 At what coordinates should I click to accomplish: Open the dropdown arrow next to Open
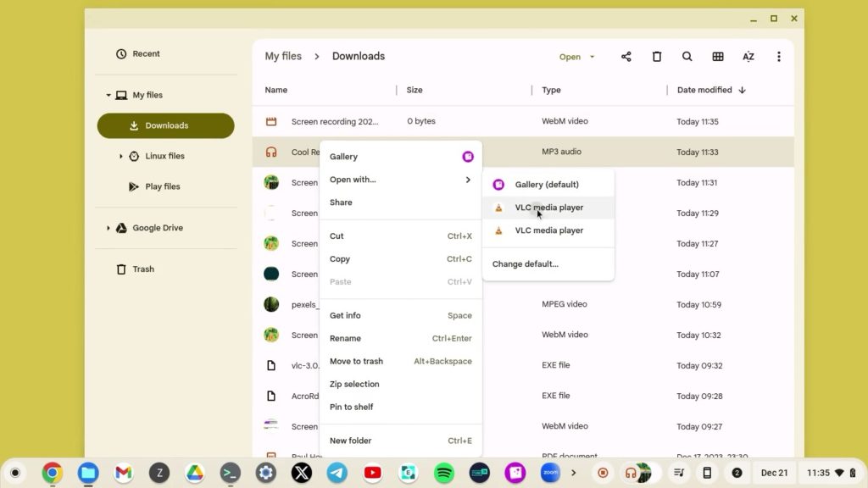point(592,57)
